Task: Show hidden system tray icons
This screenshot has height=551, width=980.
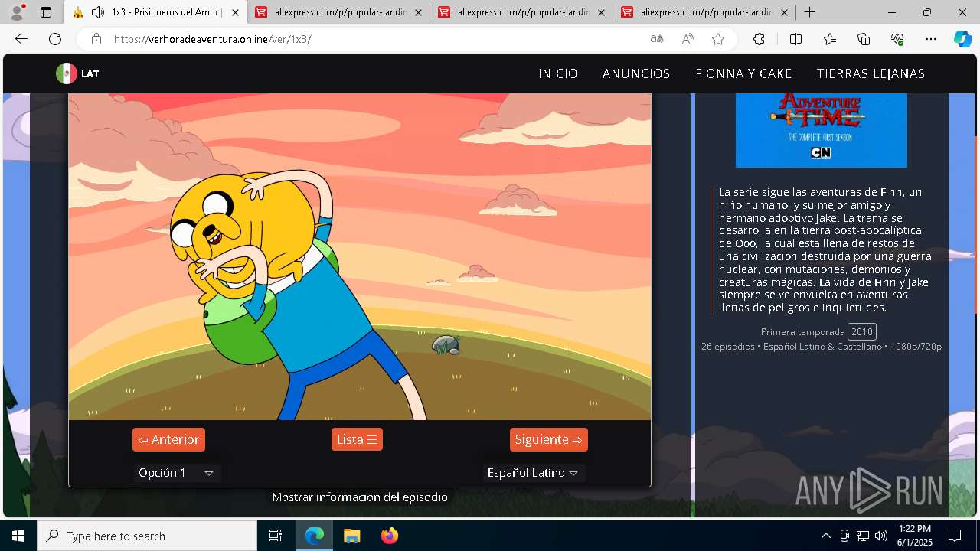Action: tap(825, 536)
